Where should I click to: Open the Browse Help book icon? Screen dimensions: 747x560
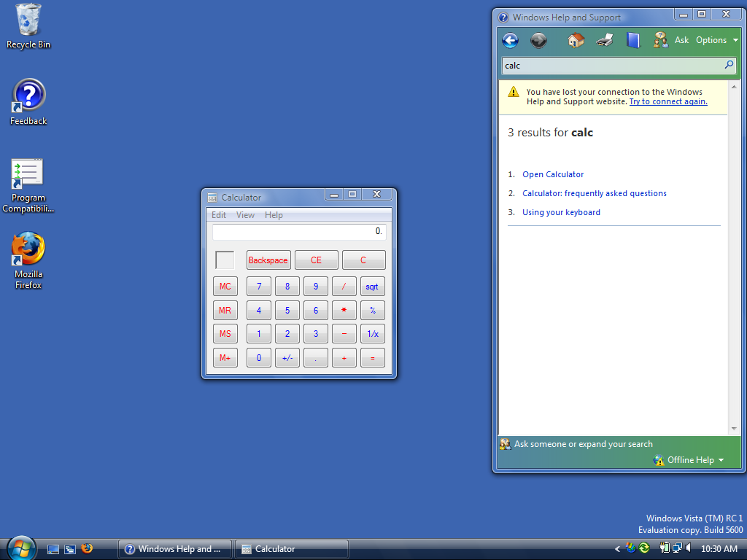633,40
